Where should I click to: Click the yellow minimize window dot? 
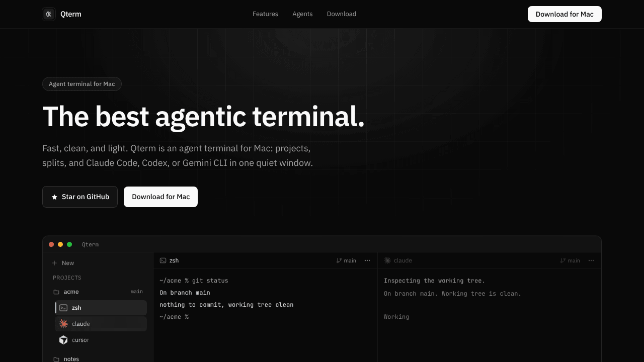(60, 244)
